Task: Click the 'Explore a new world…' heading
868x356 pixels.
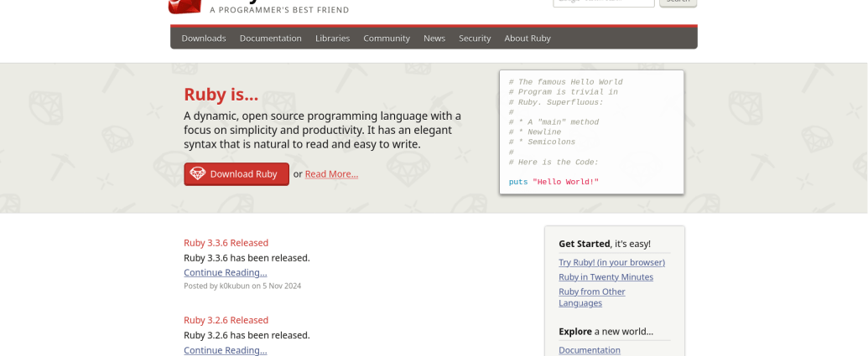Action: [x=606, y=332]
